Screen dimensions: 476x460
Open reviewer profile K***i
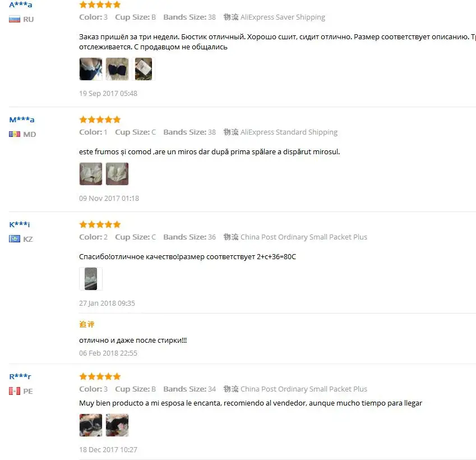tap(20, 224)
